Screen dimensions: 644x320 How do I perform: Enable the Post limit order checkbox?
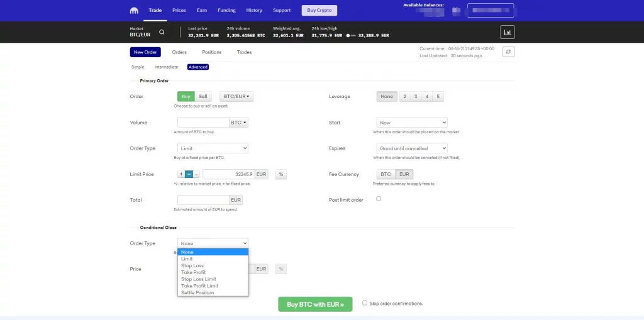(x=379, y=199)
